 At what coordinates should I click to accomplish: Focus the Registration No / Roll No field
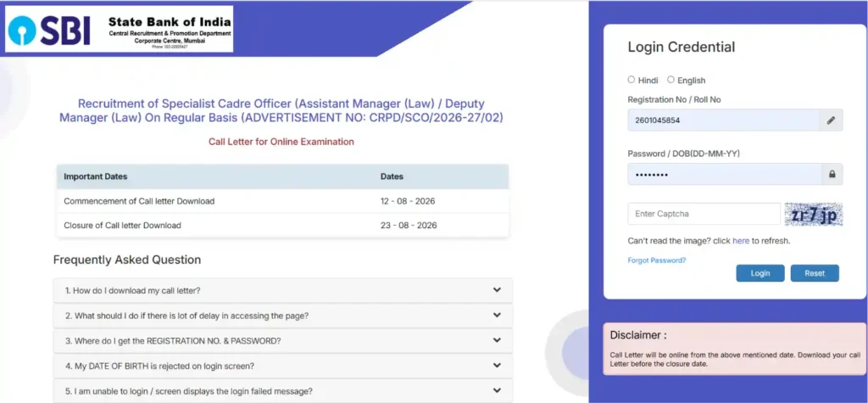(x=724, y=120)
